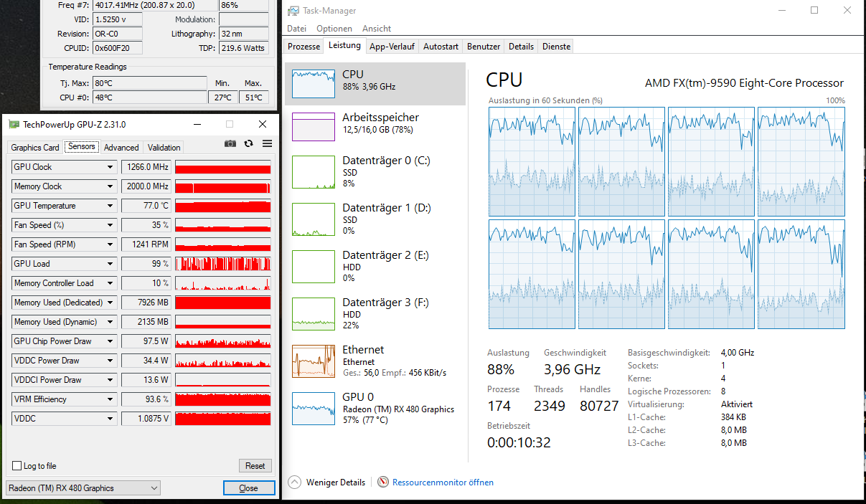Select Datenträger 3 (F:) entry
Viewport: 866px width, 504px height.
[x=375, y=315]
